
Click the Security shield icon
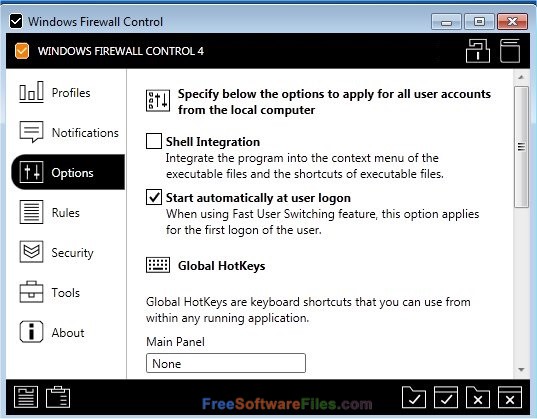(31, 252)
